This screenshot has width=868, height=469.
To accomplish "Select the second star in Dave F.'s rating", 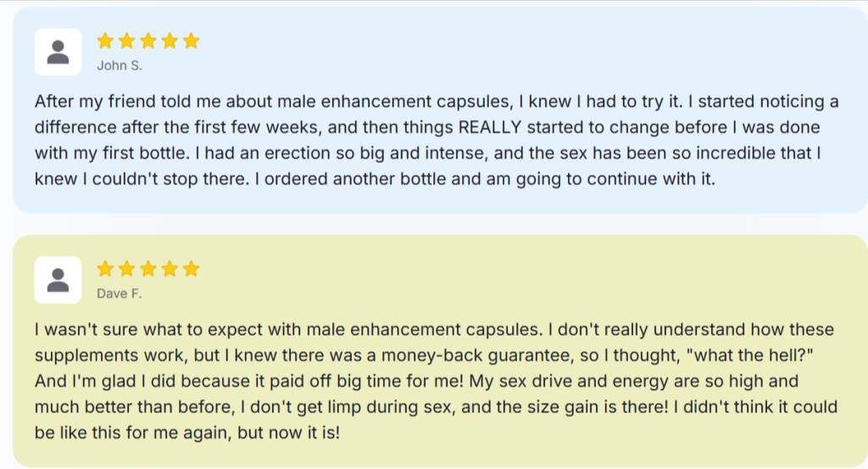I will tap(127, 269).
